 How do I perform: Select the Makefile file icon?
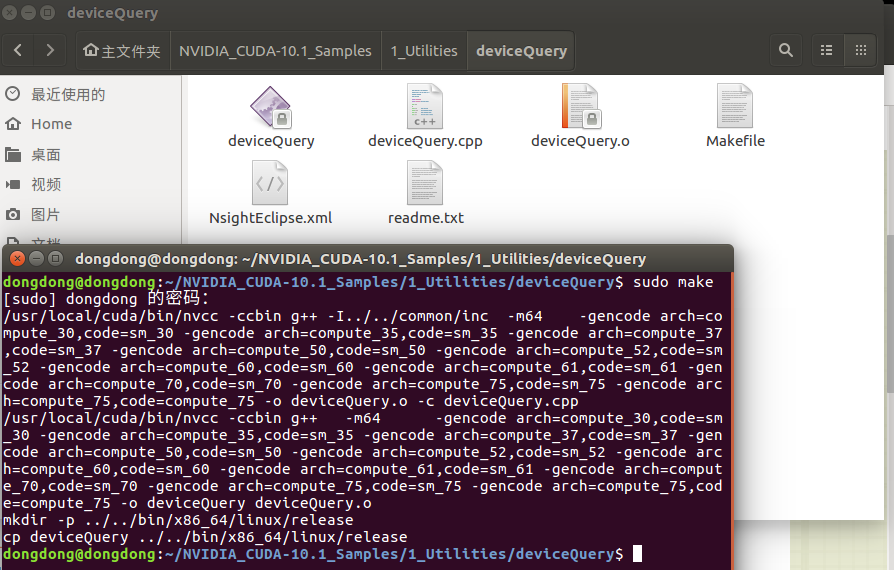tap(735, 107)
